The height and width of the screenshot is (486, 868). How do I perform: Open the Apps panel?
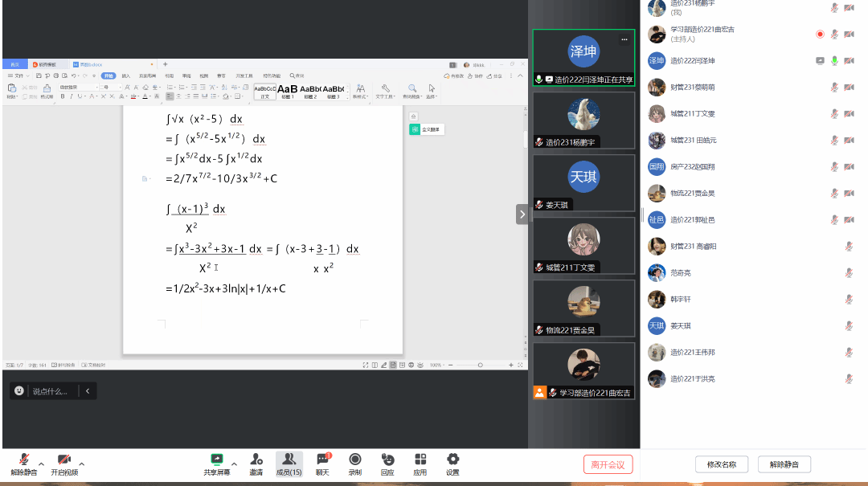coord(420,464)
